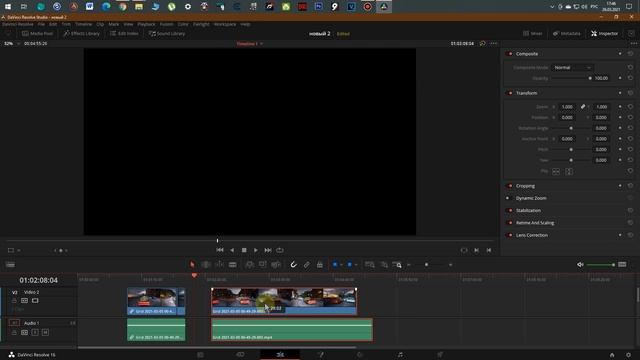Screen dimensions: 640x360
Task: Stop playback in the viewer
Action: coord(244,250)
